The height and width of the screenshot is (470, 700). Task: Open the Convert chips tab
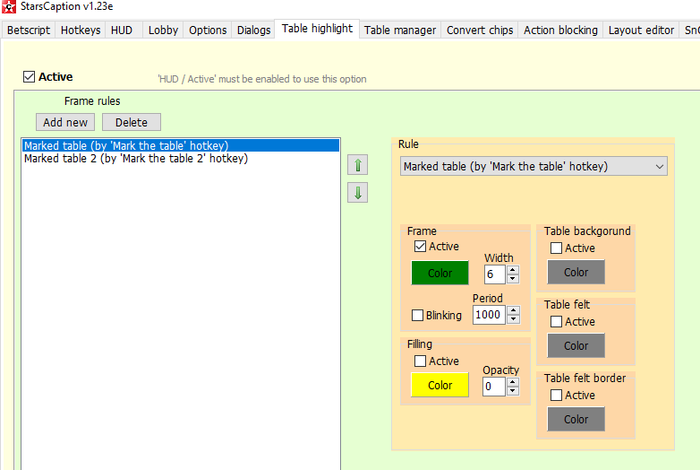point(480,30)
